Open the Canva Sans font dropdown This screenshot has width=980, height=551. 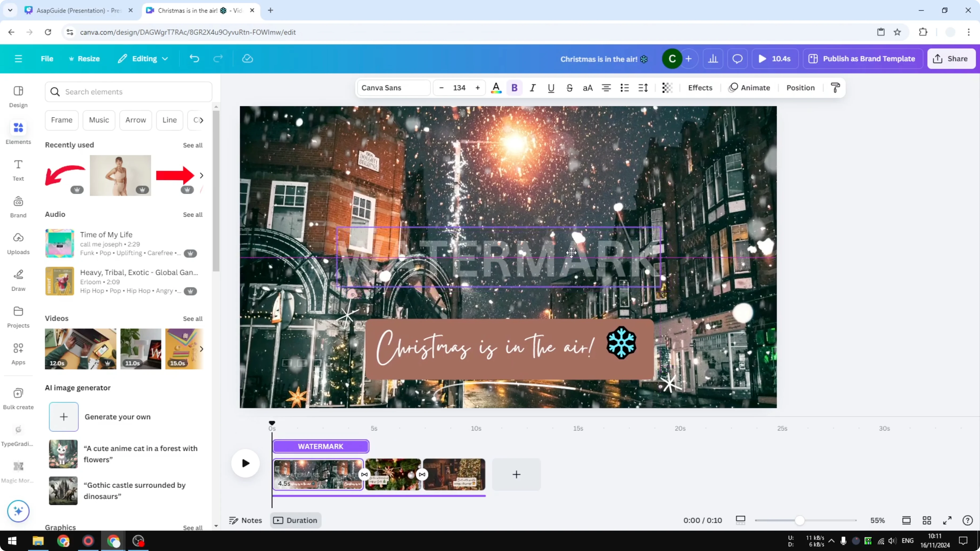[393, 88]
